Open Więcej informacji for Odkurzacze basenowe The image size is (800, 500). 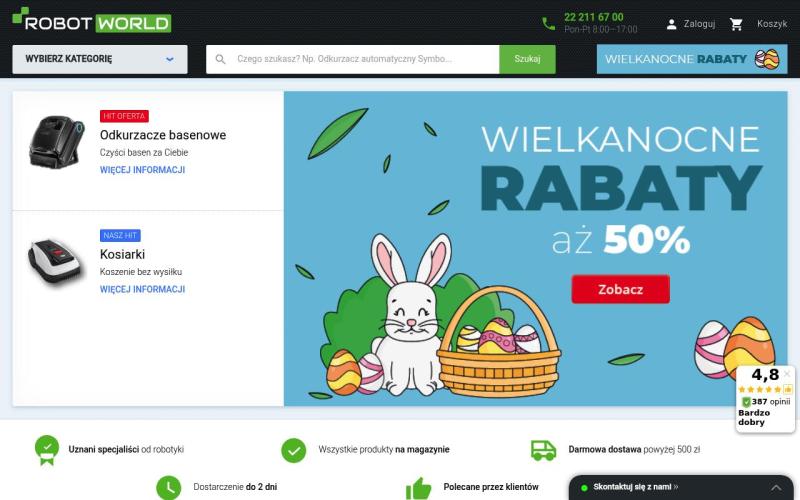click(x=142, y=170)
